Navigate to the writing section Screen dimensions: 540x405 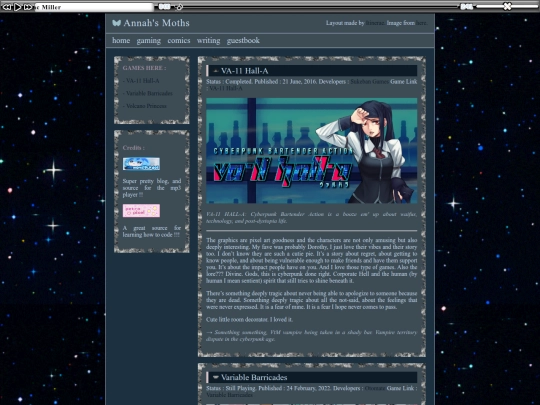(x=208, y=41)
